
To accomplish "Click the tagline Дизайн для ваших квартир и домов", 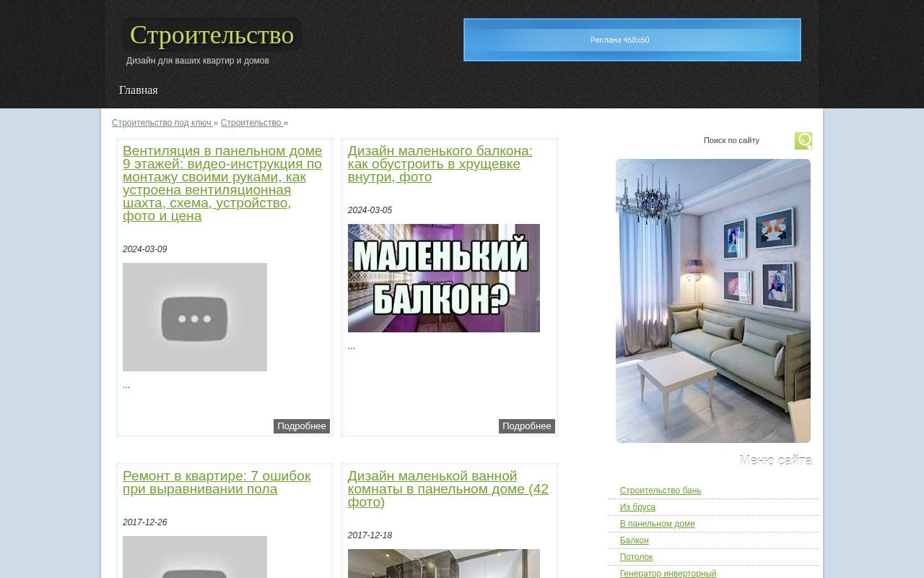I will [x=198, y=61].
